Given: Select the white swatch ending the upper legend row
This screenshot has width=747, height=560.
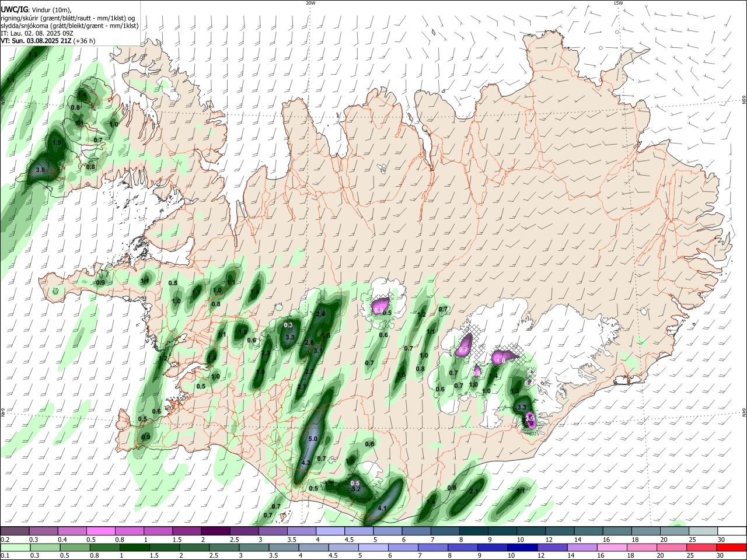Looking at the screenshot, I should (x=731, y=531).
